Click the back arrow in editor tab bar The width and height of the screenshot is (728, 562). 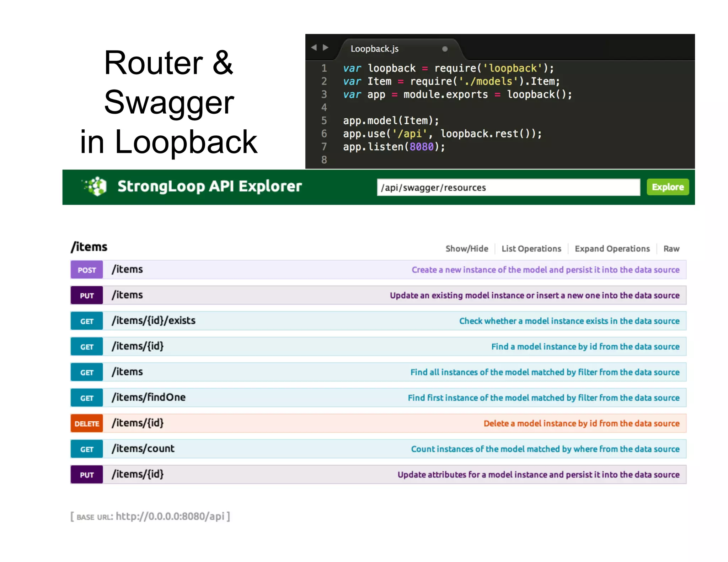click(x=314, y=47)
